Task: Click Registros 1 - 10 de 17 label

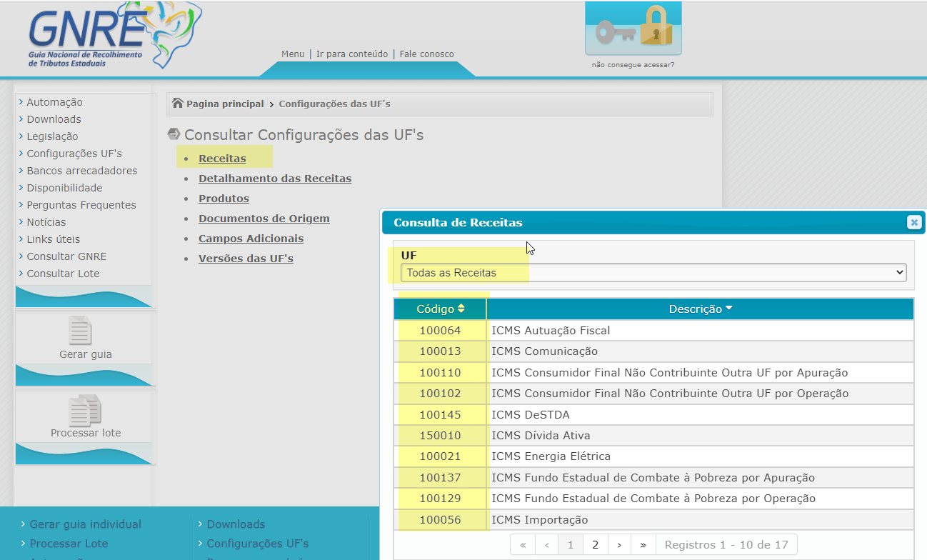Action: pos(727,545)
